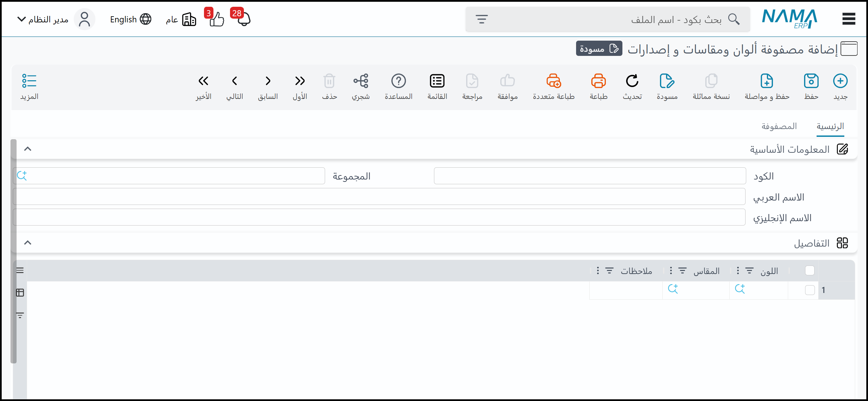Viewport: 868px width, 401px height.
Task: Open the Tree view (شجري) icon
Action: pyautogui.click(x=361, y=81)
